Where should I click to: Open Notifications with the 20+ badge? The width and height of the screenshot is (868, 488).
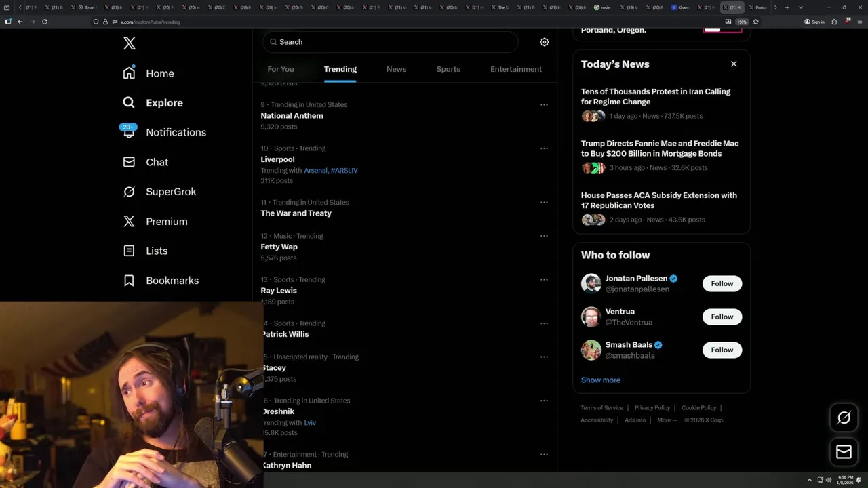[163, 132]
